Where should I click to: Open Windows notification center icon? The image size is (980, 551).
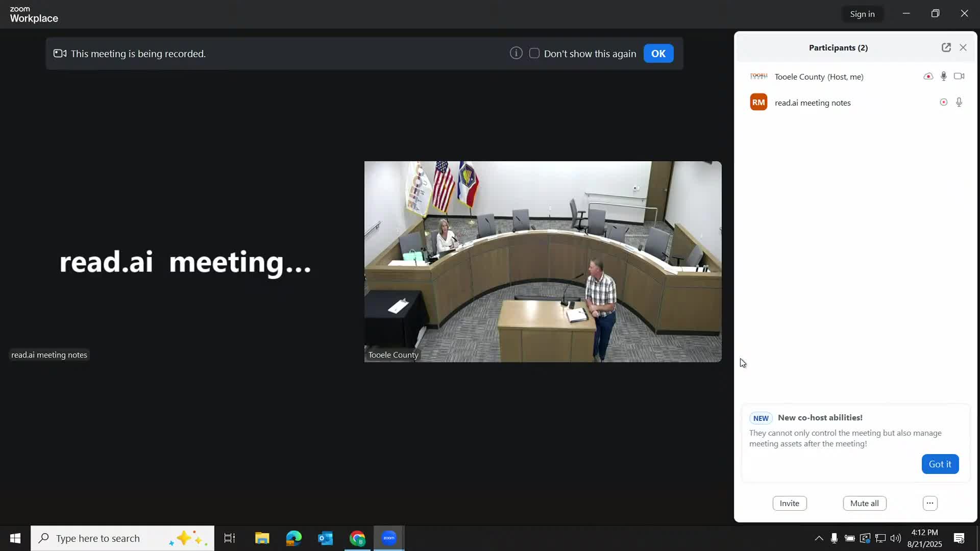pos(959,538)
